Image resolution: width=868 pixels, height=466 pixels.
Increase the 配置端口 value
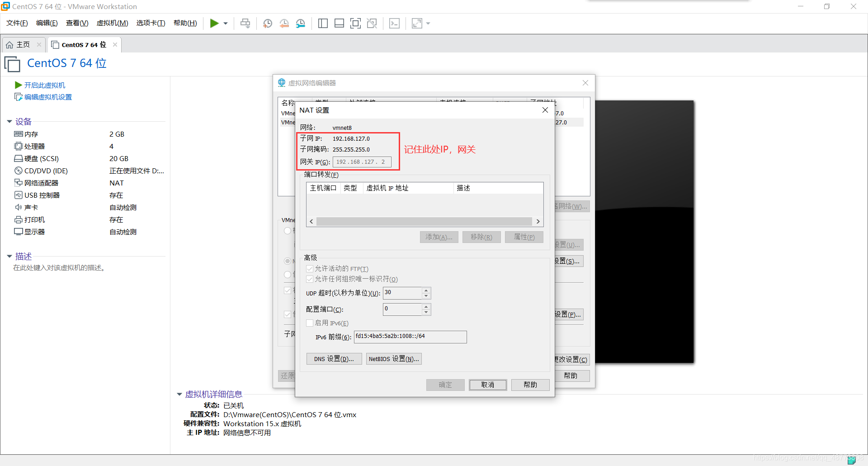[x=426, y=306]
